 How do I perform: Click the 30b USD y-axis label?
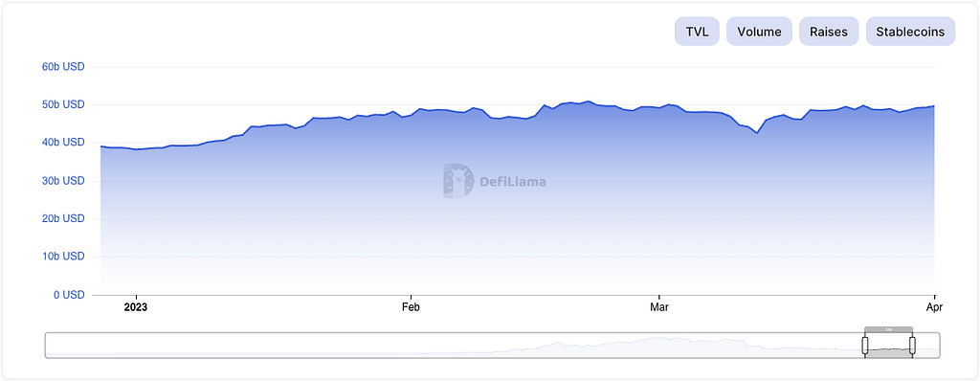tap(62, 181)
